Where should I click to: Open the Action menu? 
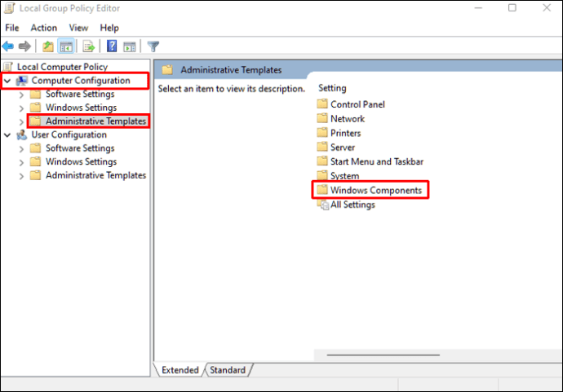[x=44, y=28]
